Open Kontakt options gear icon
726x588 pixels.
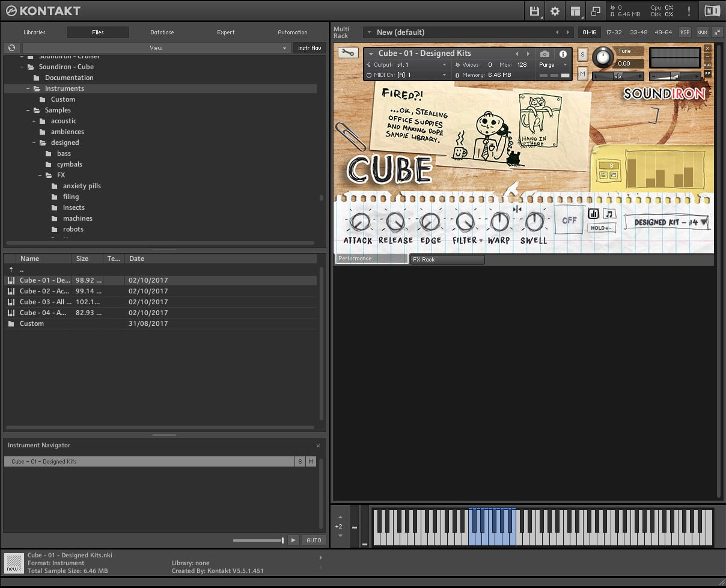pos(555,11)
